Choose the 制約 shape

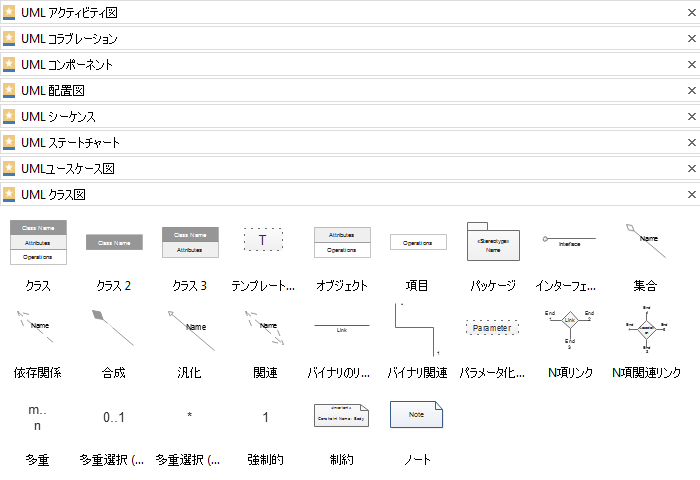[x=342, y=415]
